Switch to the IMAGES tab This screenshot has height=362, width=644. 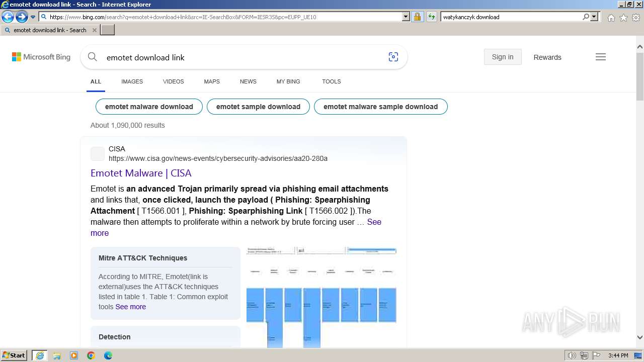pos(132,81)
